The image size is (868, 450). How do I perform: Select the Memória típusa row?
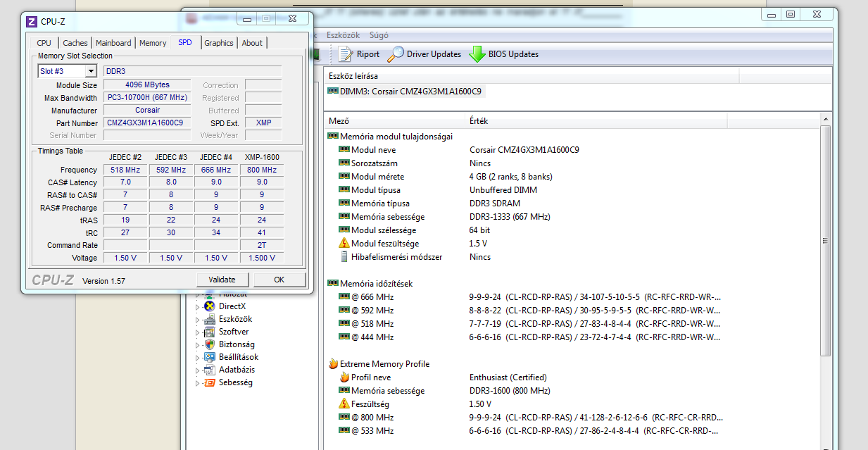(x=572, y=204)
